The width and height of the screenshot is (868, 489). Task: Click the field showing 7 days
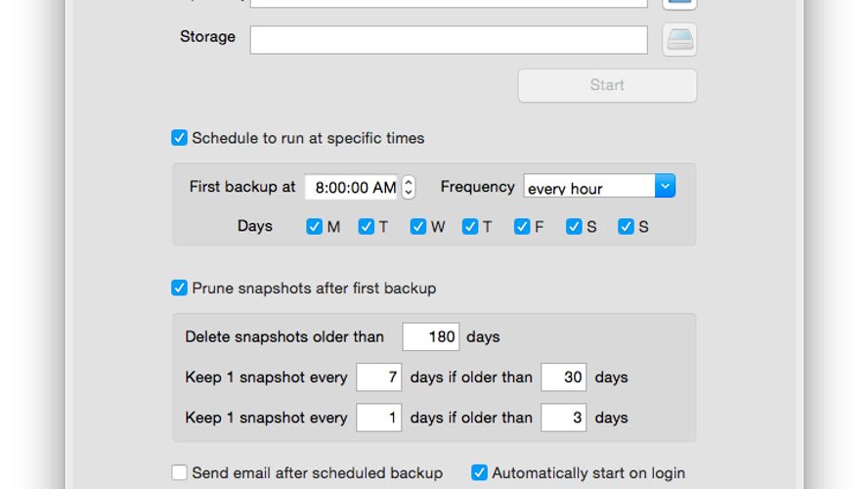(x=379, y=378)
